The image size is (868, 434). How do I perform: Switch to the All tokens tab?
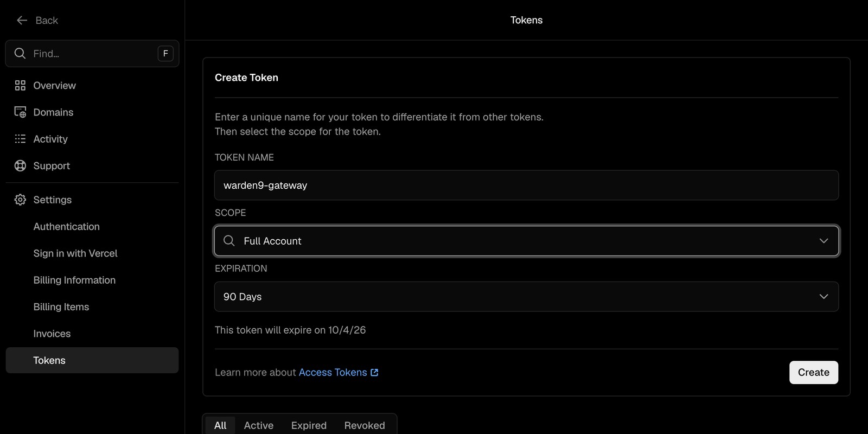(x=220, y=425)
